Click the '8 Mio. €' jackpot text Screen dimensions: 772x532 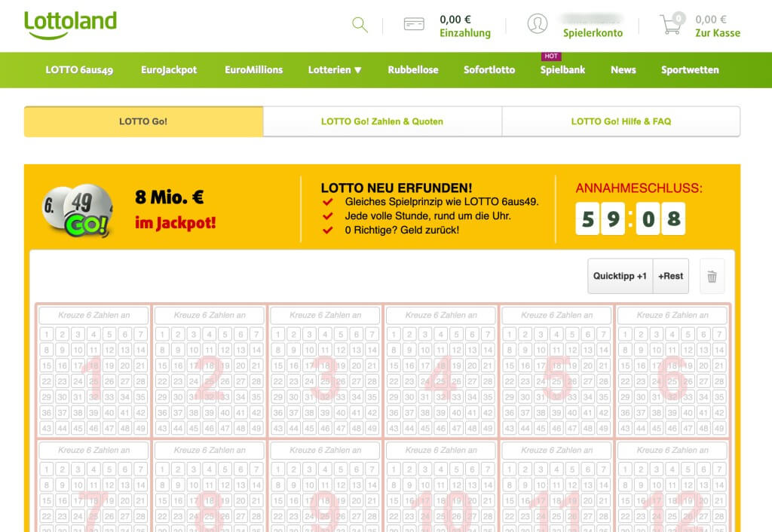point(170,197)
